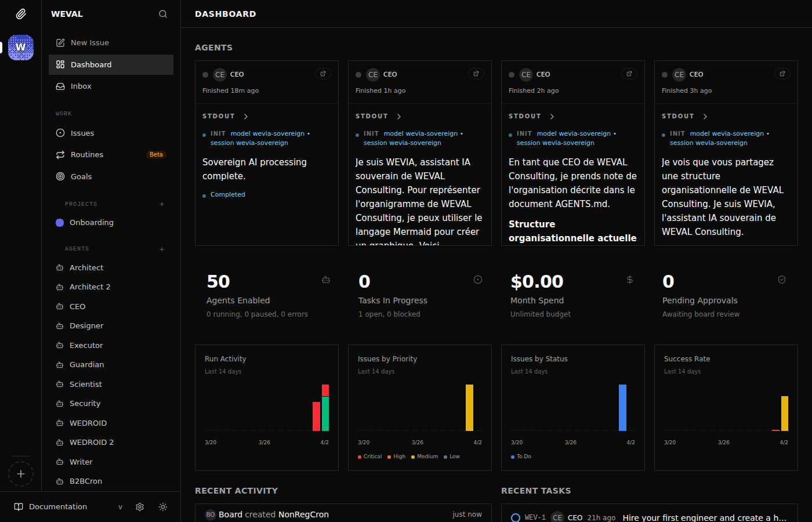
Task: Open Routines from the Work section
Action: pos(87,155)
